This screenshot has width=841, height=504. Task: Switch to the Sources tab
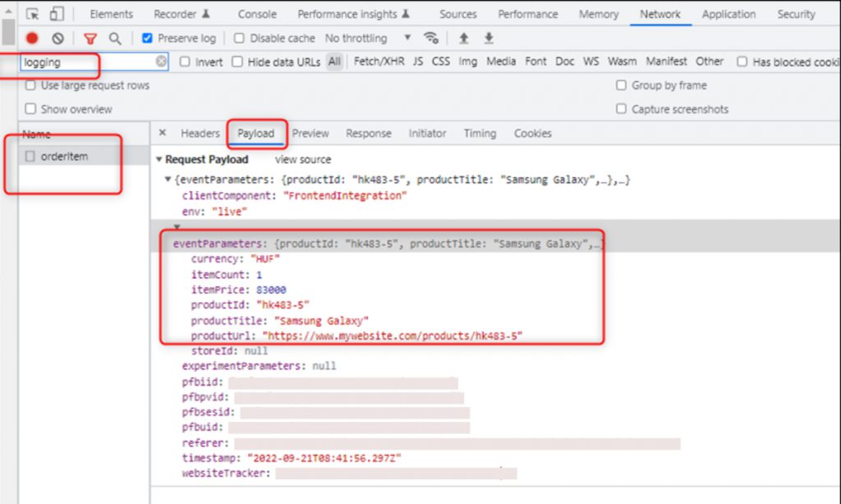click(458, 14)
